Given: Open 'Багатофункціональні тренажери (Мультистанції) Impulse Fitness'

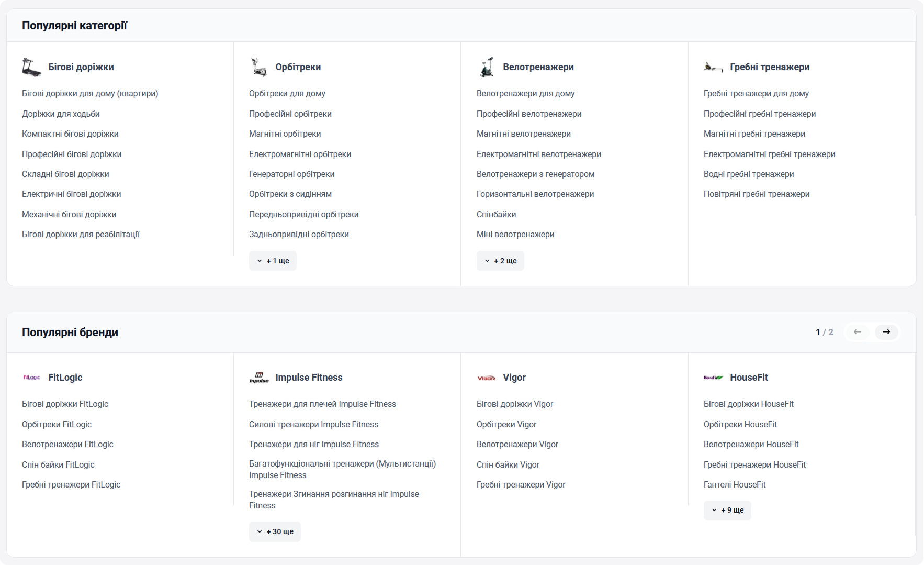Looking at the screenshot, I should (343, 470).
